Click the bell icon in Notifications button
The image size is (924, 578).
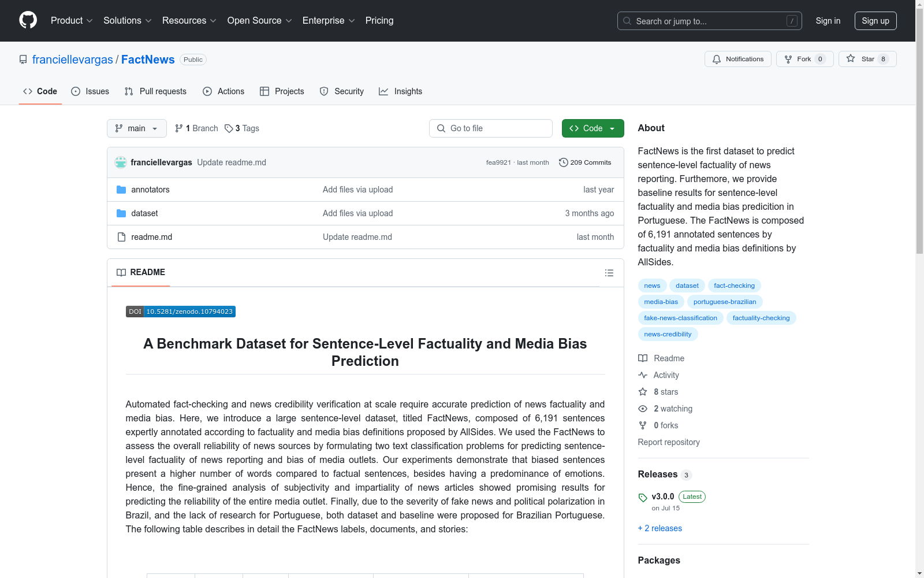click(x=717, y=59)
